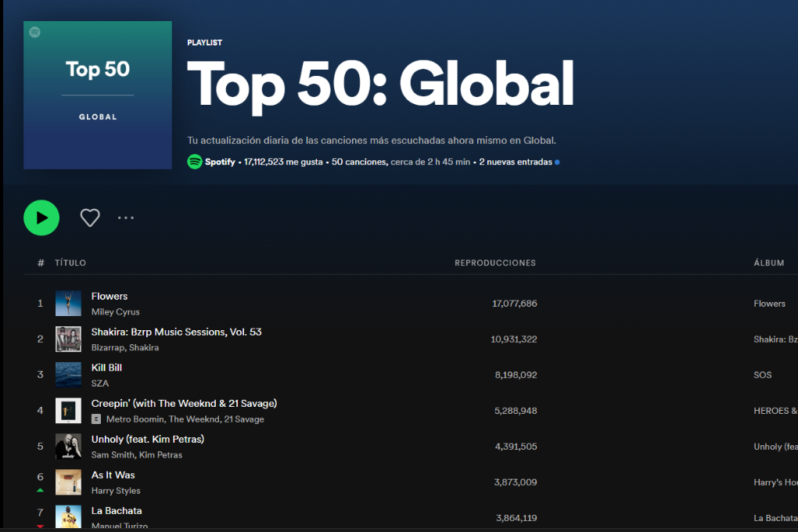The height and width of the screenshot is (532, 798).
Task: Sort by the REPRODUCCIONES column header
Action: click(x=495, y=263)
